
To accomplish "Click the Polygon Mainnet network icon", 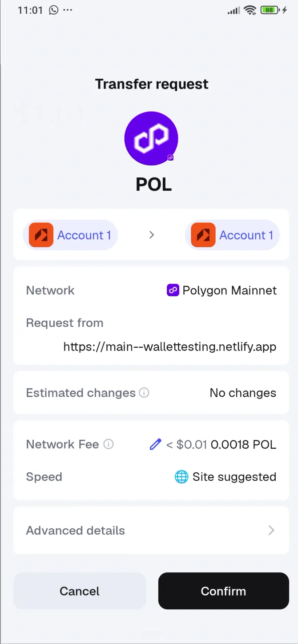I will (x=173, y=290).
